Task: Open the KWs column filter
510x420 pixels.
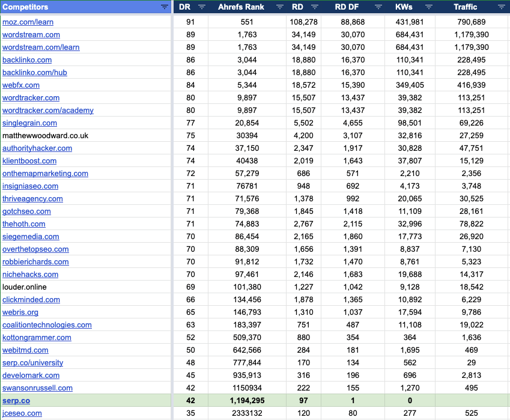Action: (429, 7)
